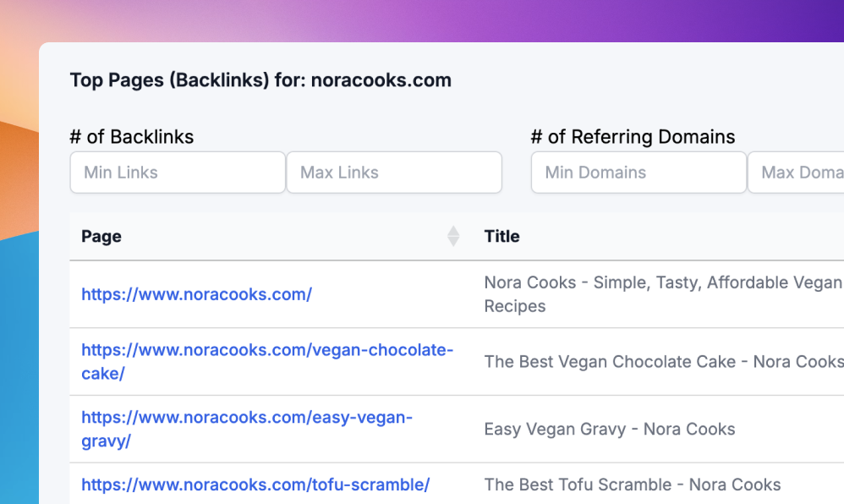Click the '# of Referring Domains' label
Image resolution: width=844 pixels, height=504 pixels.
(x=633, y=137)
